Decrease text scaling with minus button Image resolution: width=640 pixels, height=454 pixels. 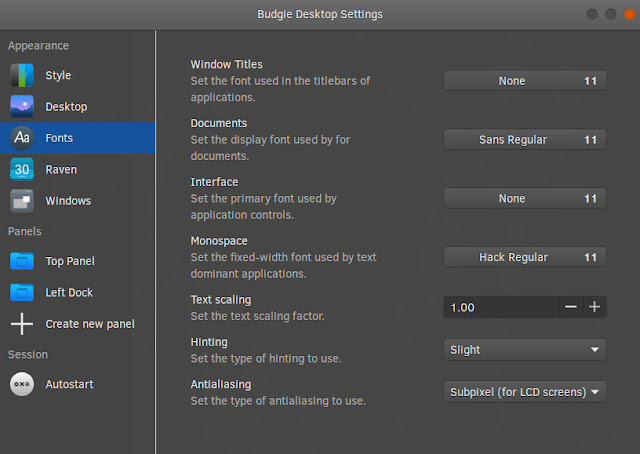pos(571,307)
